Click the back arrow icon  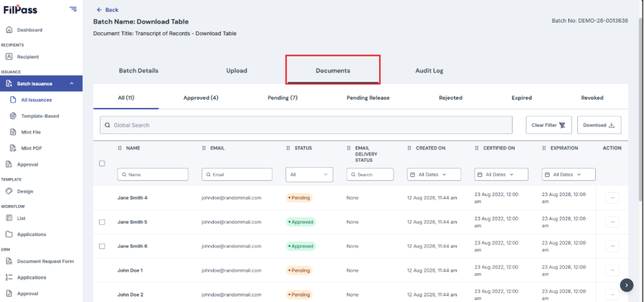click(99, 10)
